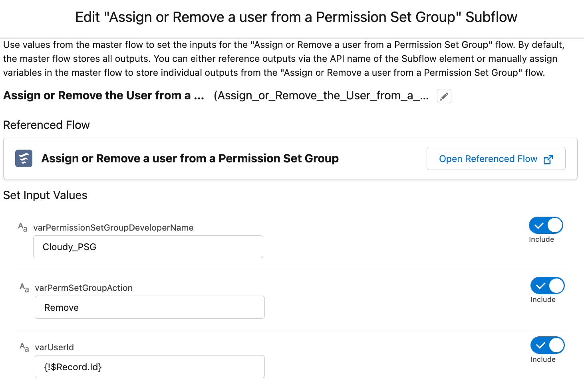The image size is (588, 387).
Task: Click the external link icon on Open Referenced Flow
Action: [549, 159]
